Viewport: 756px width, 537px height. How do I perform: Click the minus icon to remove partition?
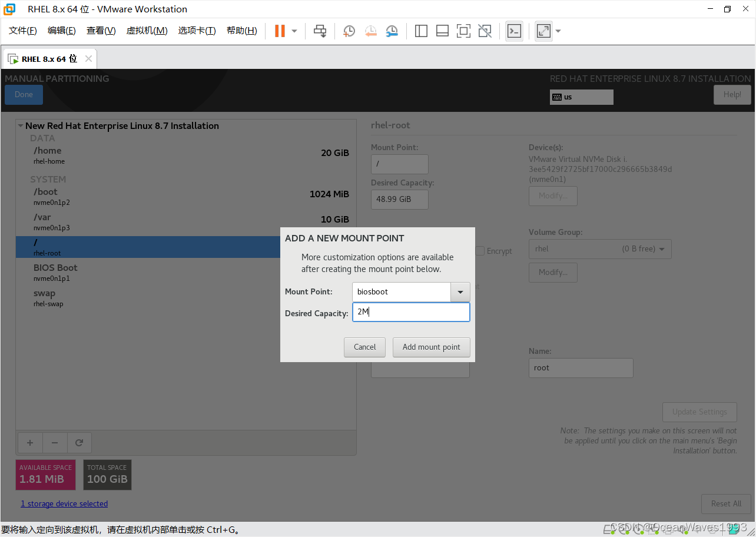(55, 442)
